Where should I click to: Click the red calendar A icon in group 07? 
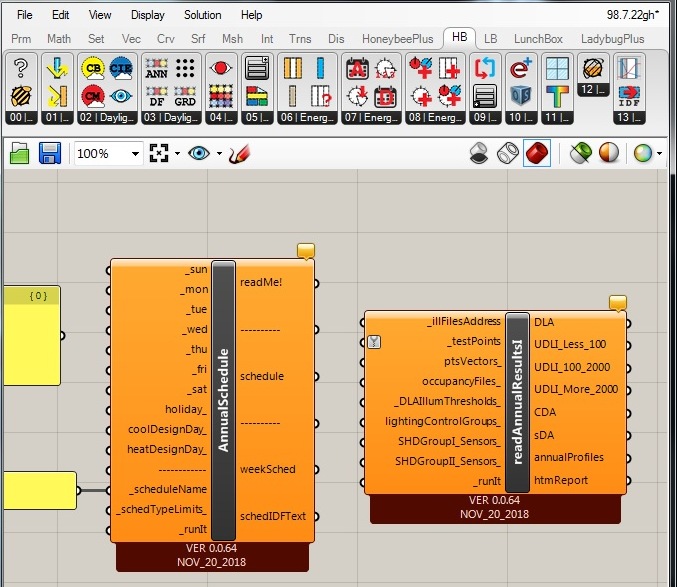[357, 69]
